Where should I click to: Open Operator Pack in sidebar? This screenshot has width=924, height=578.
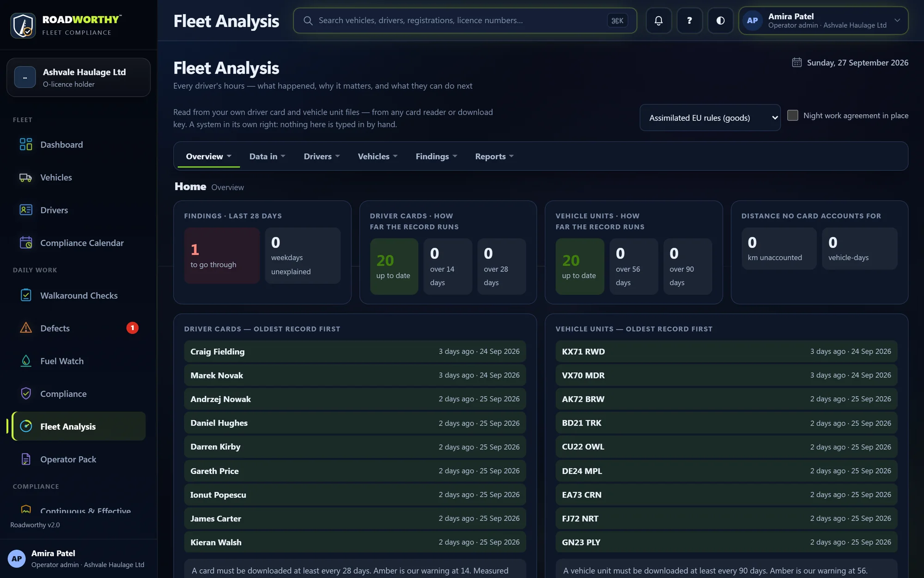[x=79, y=459]
